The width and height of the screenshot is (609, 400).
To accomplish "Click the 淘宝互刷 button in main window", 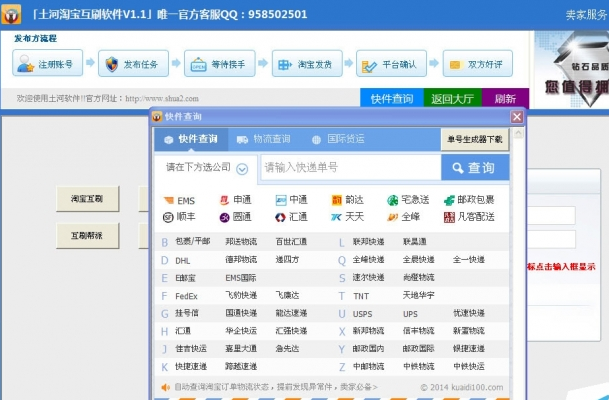I will (x=87, y=199).
